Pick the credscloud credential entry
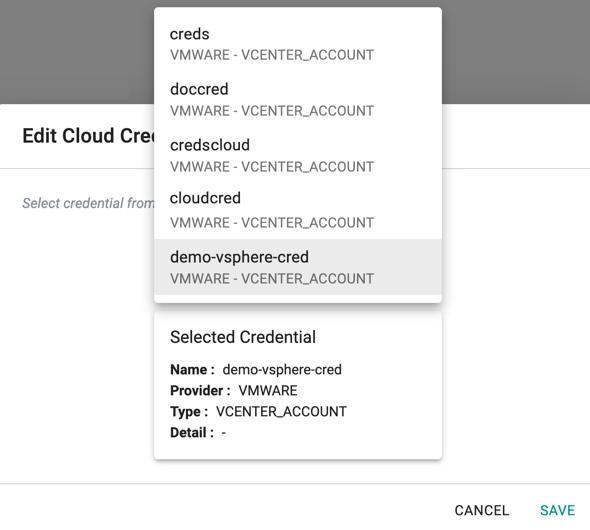590x530 pixels. tap(298, 155)
